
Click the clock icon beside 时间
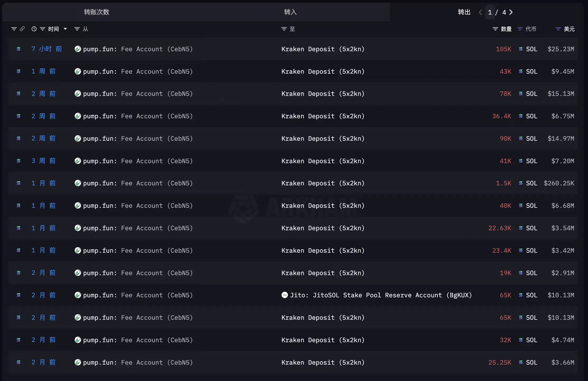(x=34, y=29)
